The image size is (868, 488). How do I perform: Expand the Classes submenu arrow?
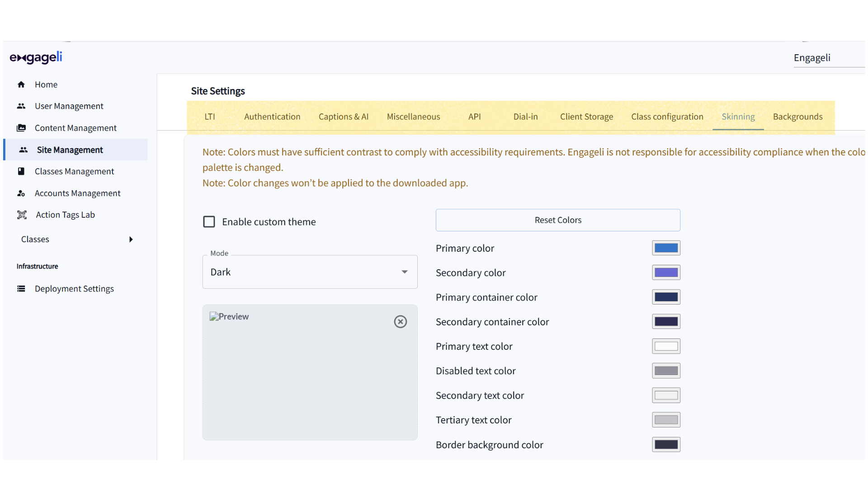131,239
